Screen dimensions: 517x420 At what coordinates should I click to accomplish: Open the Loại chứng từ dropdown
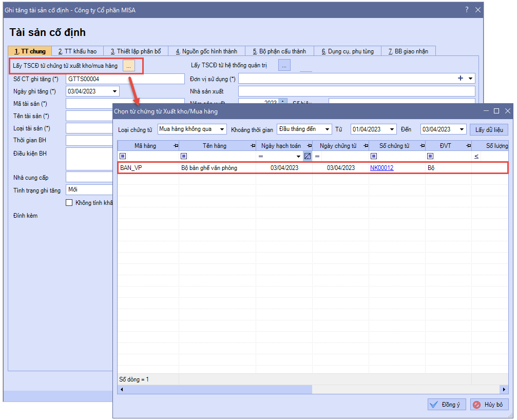[x=221, y=129]
